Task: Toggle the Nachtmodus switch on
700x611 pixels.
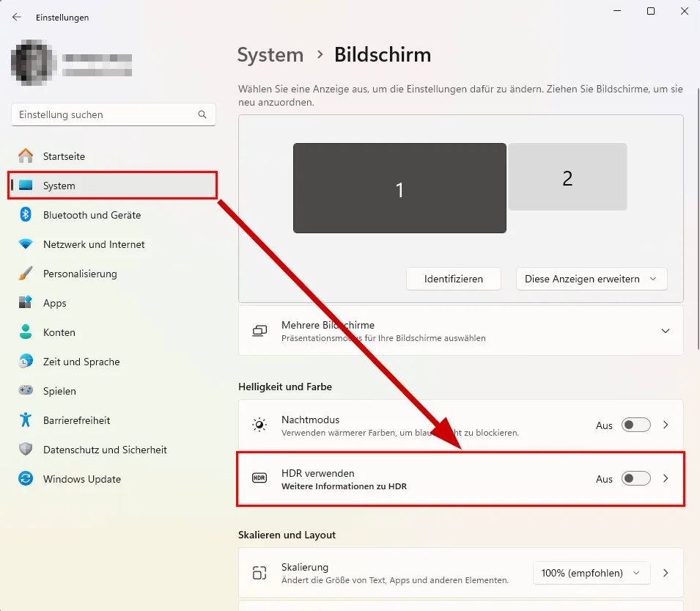Action: (635, 425)
